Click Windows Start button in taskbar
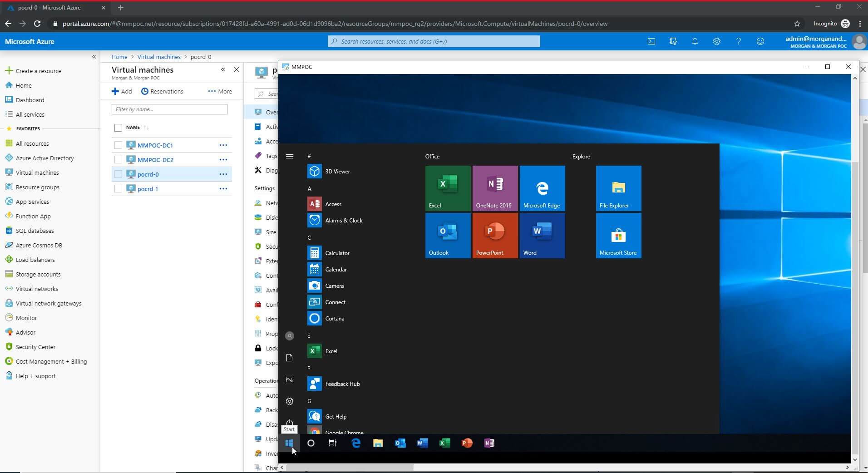The height and width of the screenshot is (473, 868). 289,443
